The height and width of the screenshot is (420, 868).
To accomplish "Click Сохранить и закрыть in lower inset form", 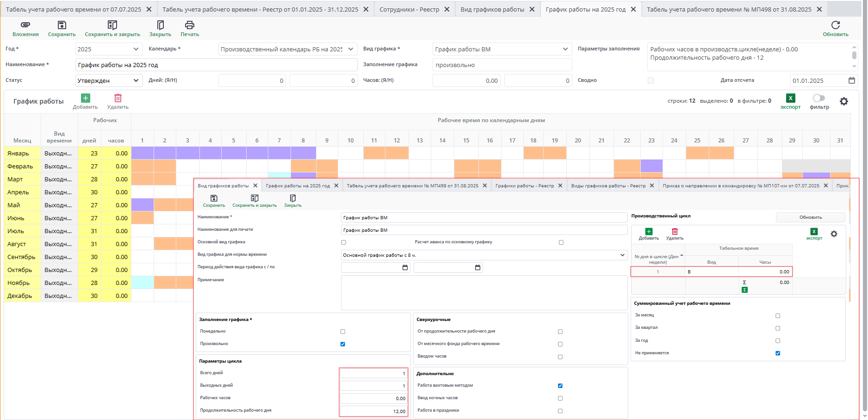I will (x=254, y=201).
